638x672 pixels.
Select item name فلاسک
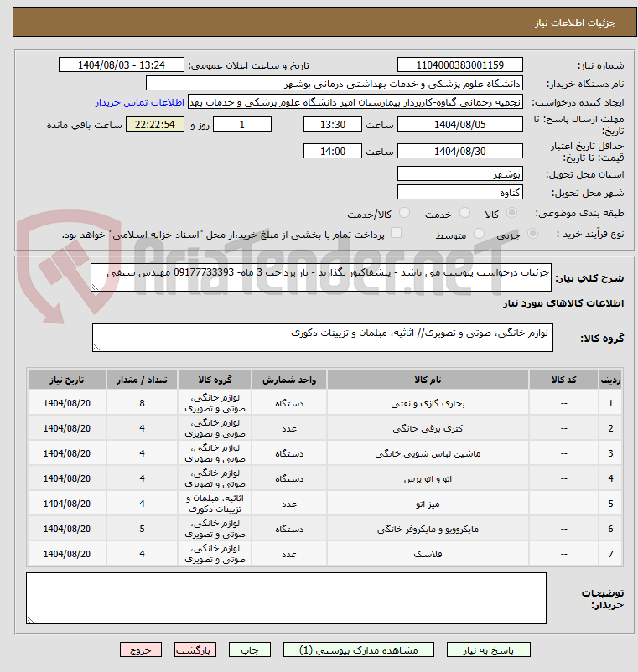coord(428,554)
